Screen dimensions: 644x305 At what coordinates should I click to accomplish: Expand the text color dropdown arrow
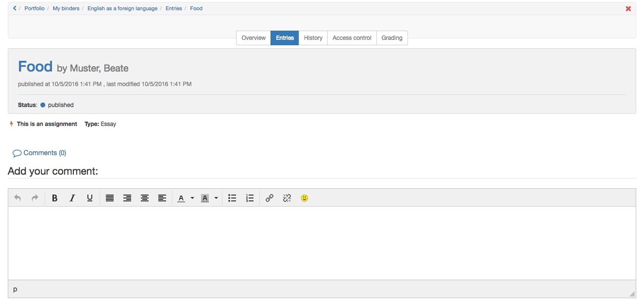click(192, 198)
